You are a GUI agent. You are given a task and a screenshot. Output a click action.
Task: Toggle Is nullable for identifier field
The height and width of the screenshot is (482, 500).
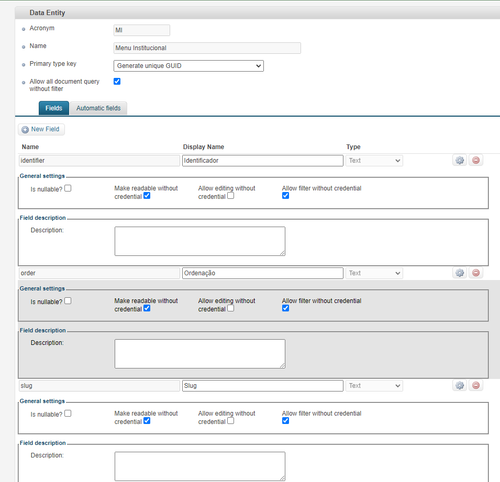[68, 188]
